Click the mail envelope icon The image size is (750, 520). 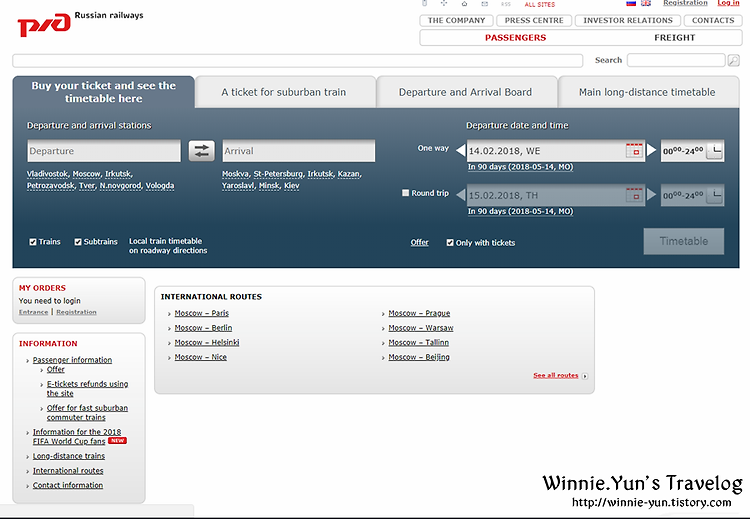485,4
